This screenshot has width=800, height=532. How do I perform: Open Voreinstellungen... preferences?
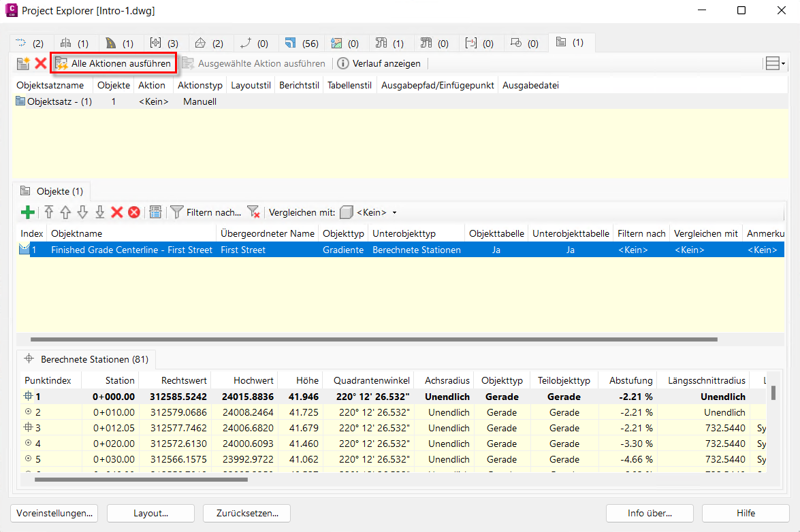tap(54, 513)
